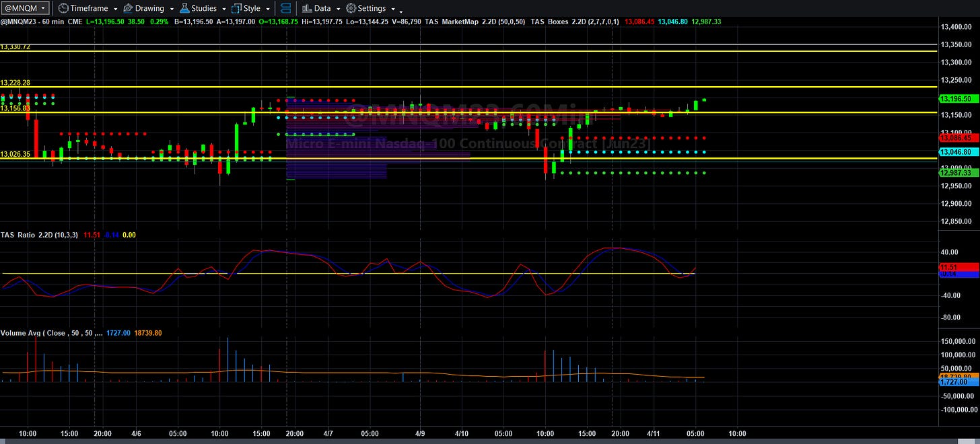Open the @MNQM symbol selector dropdown
Image resolution: width=980 pixels, height=444 pixels.
tap(26, 8)
